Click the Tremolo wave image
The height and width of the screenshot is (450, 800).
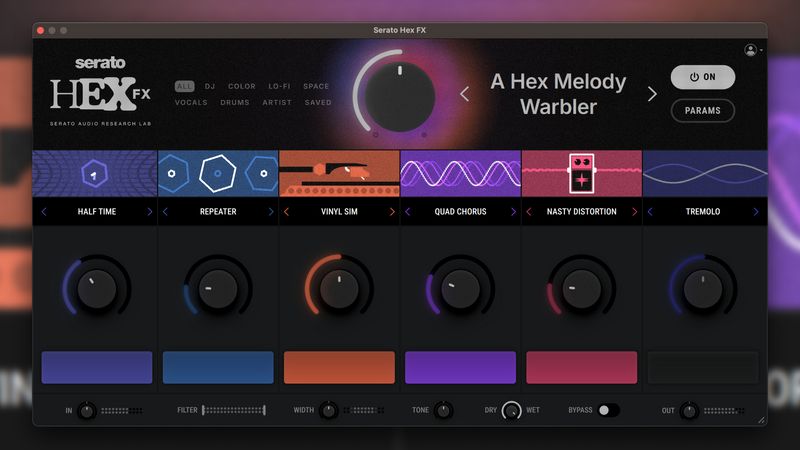(705, 173)
